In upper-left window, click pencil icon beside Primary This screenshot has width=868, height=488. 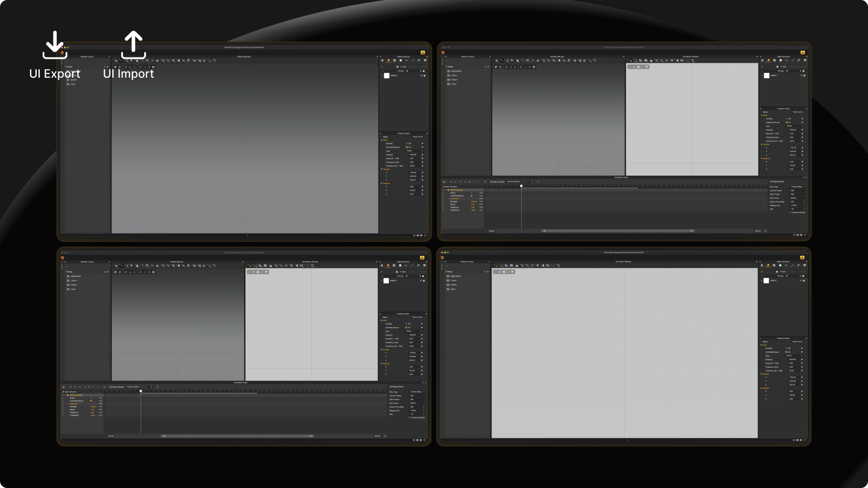407,71
